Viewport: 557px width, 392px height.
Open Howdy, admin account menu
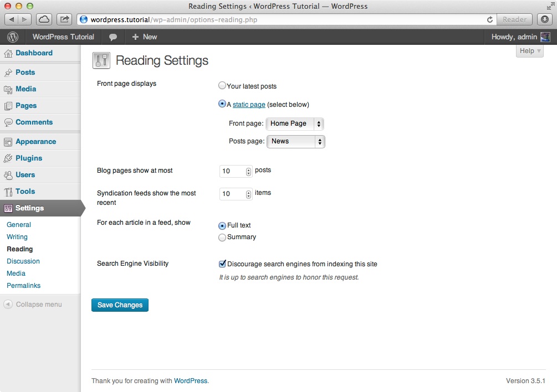tap(520, 37)
